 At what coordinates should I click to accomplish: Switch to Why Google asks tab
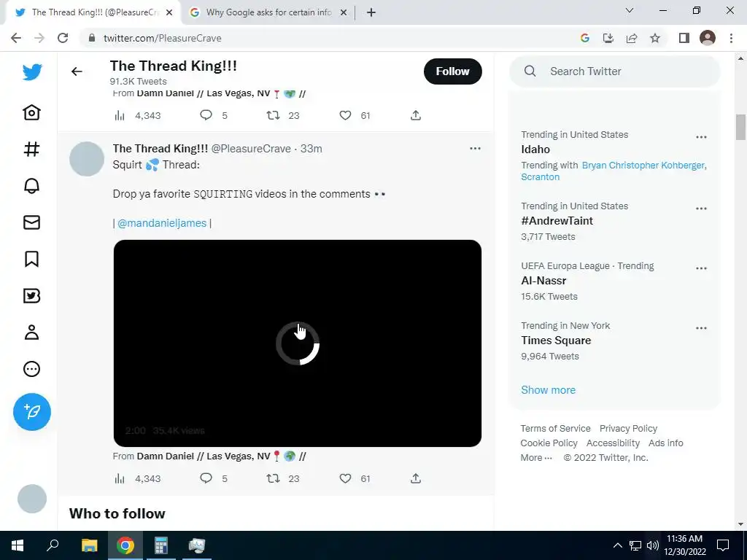(268, 12)
